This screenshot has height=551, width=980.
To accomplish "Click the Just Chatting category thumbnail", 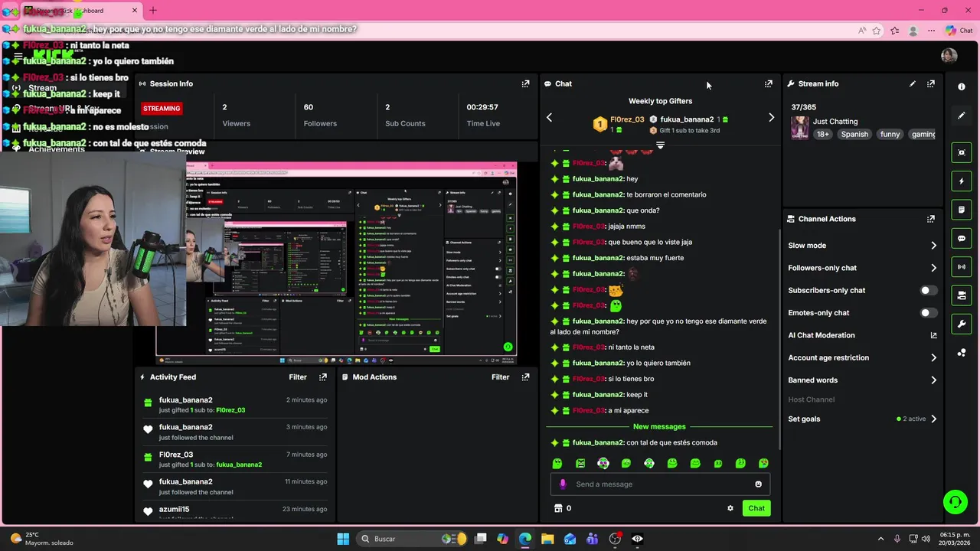I will pos(800,128).
